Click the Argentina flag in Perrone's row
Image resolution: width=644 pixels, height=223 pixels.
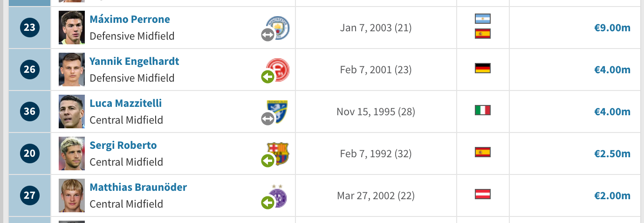pos(483,19)
